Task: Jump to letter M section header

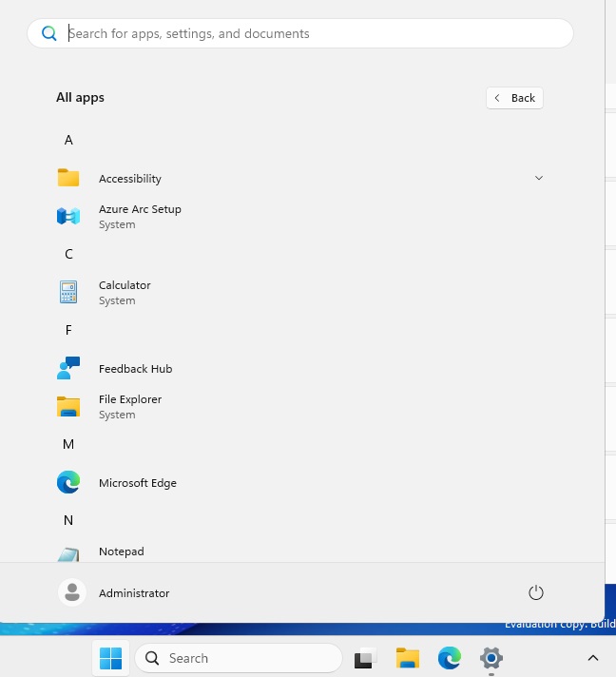Action: [x=68, y=444]
